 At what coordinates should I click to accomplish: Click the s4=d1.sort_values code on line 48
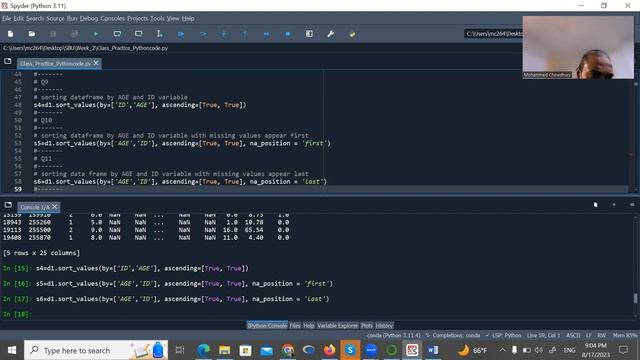[140, 105]
